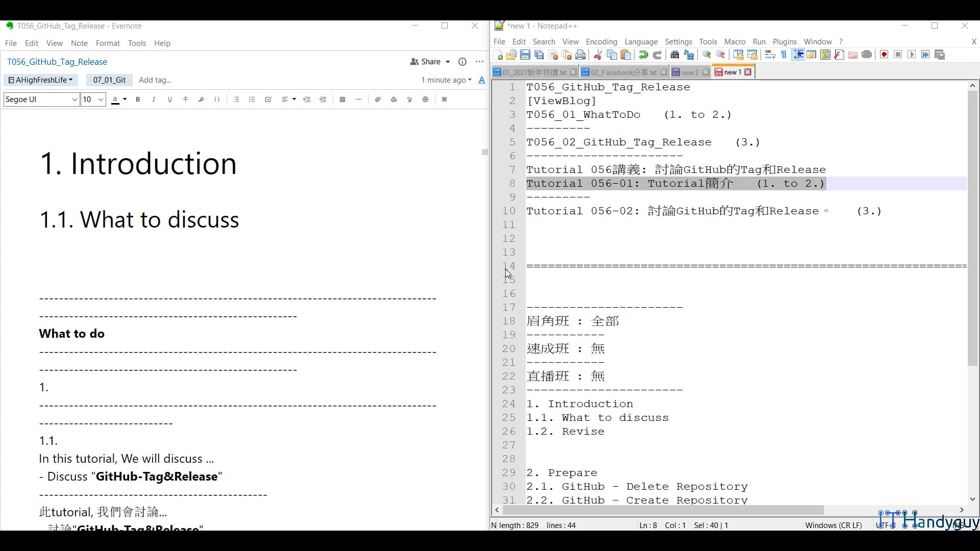Click the Cut scissors icon

point(598,55)
